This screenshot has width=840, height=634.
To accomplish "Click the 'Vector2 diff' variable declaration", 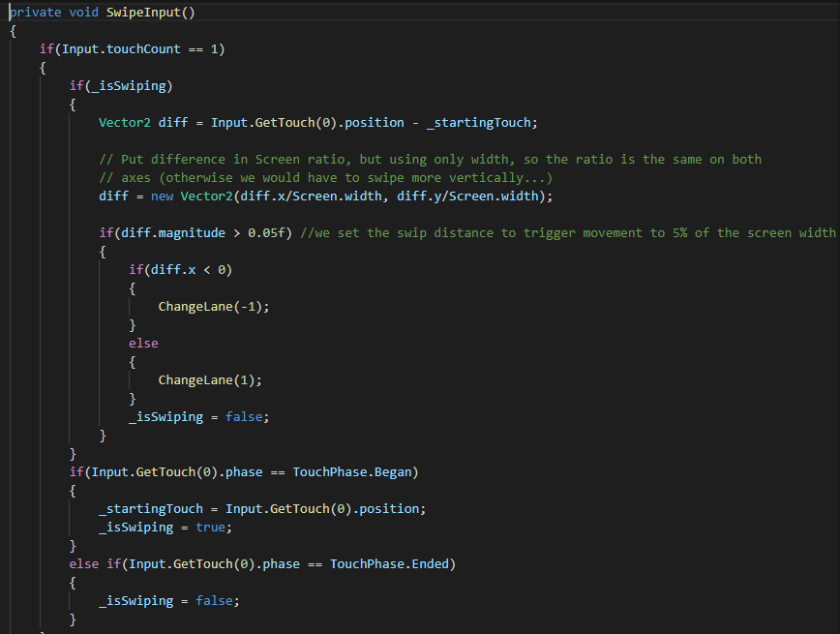I will tap(143, 123).
